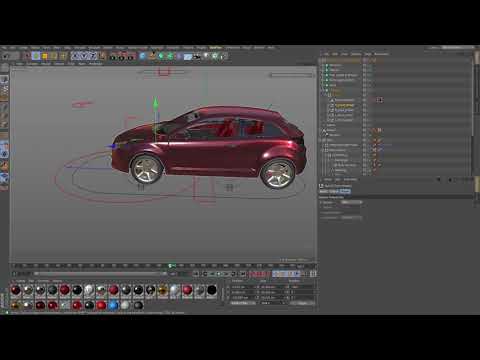The width and height of the screenshot is (480, 360).
Task: Go to end of animation
Action: pos(243,274)
